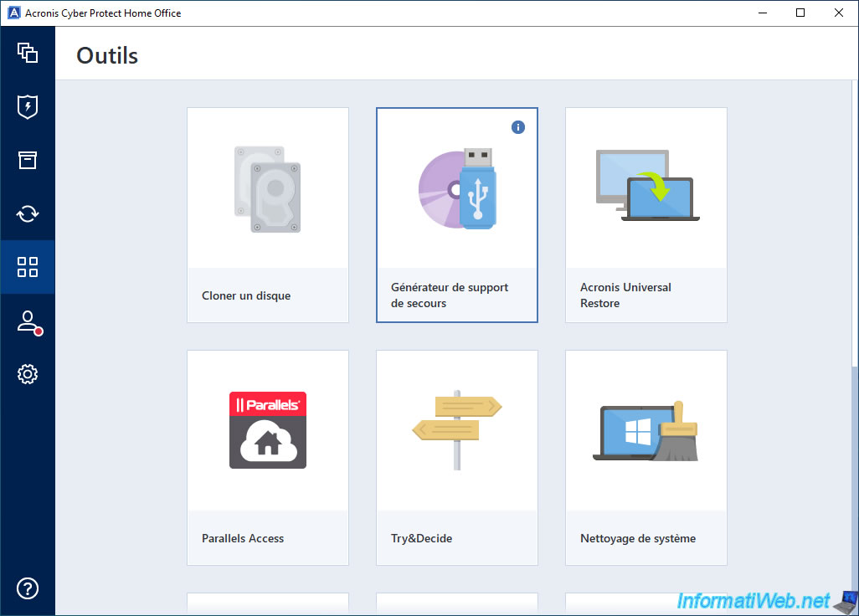Start the Try&Decide tool

coord(456,457)
